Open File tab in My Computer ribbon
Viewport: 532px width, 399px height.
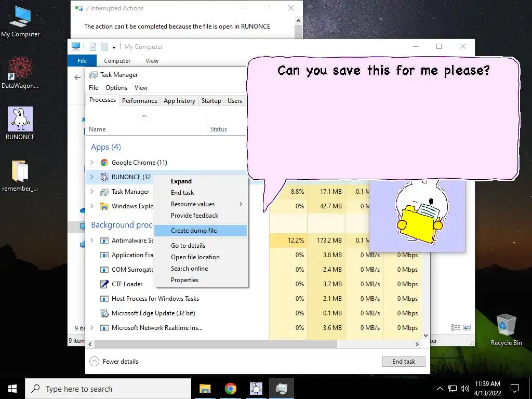82,61
